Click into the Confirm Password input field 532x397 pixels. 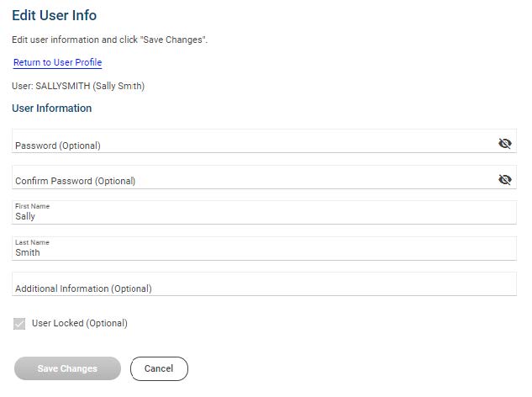click(x=252, y=178)
